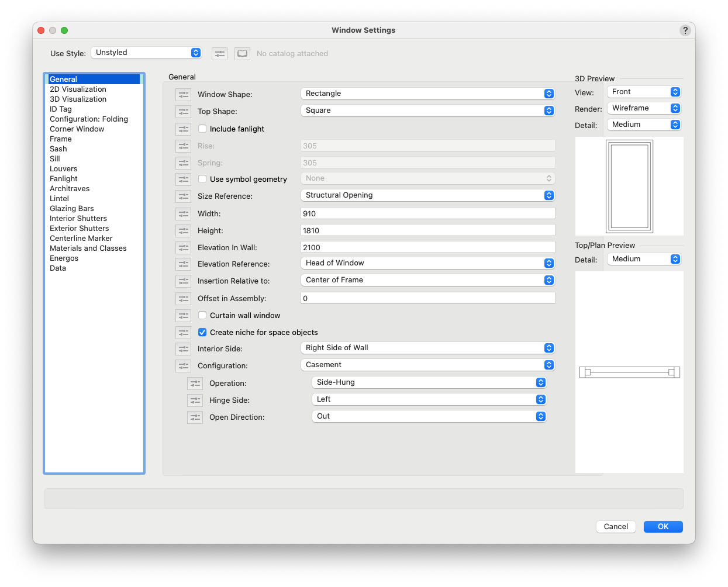Open the Configuration Casement dropdown
The width and height of the screenshot is (728, 587).
click(x=427, y=365)
